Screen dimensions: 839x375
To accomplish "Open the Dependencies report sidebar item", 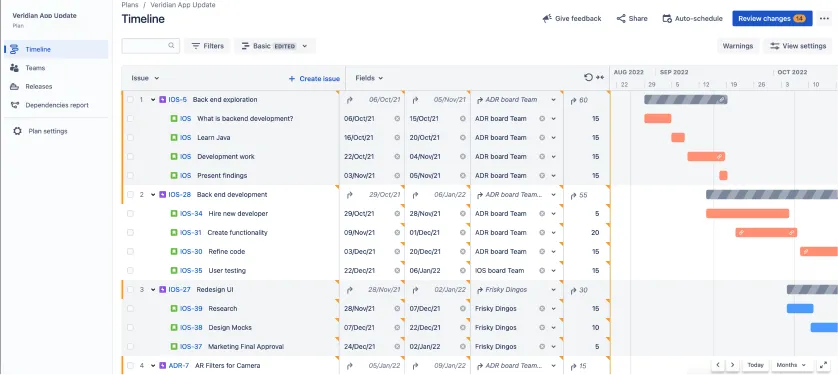I will [56, 105].
